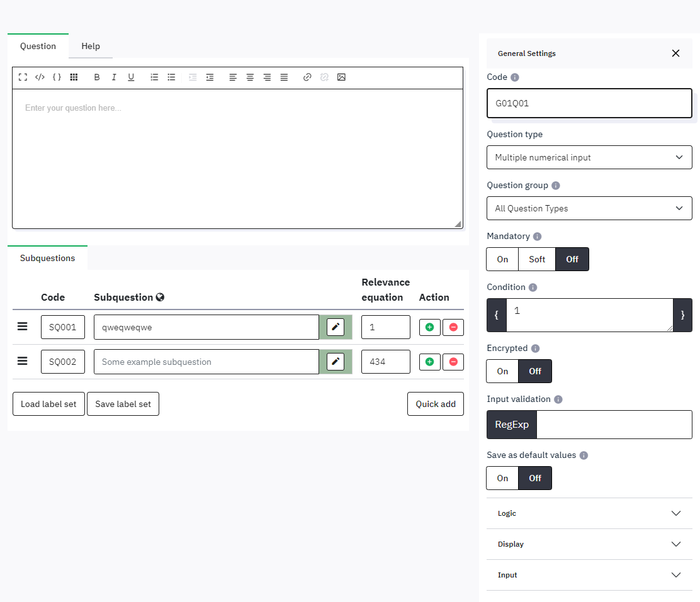Open the Question type dropdown
The height and width of the screenshot is (602, 700).
pyautogui.click(x=589, y=157)
